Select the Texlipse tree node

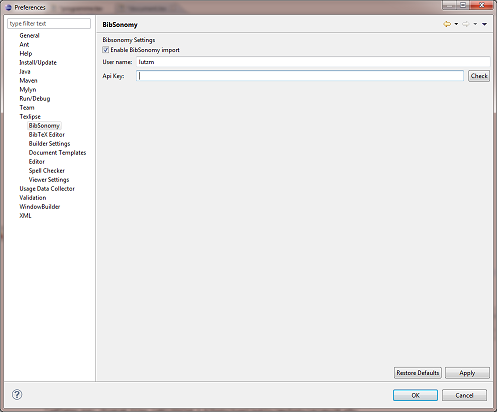pos(30,116)
